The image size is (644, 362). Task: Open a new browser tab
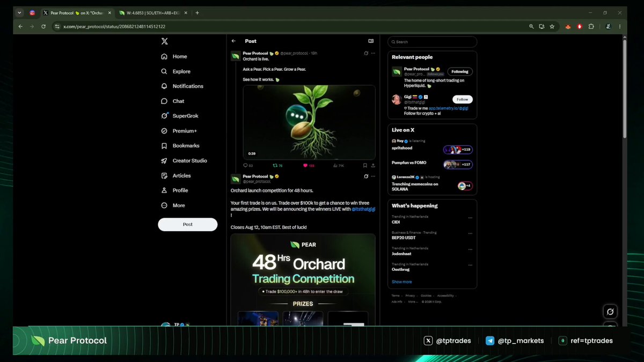click(x=197, y=12)
